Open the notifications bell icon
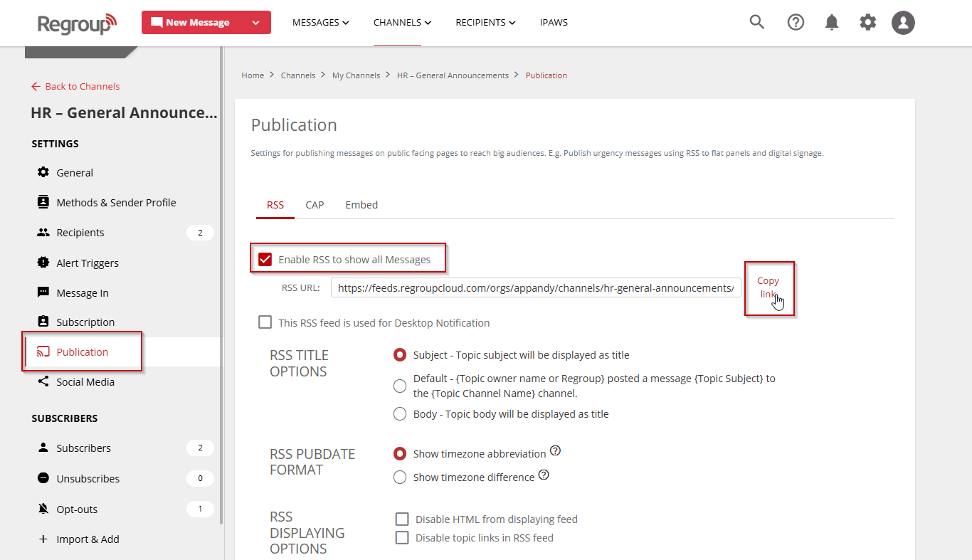This screenshot has width=972, height=560. (x=832, y=22)
